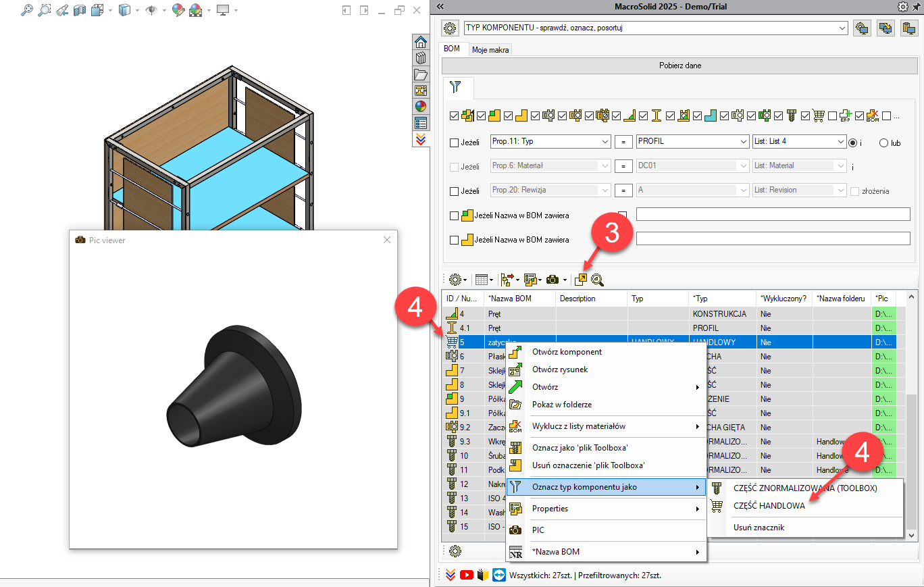Open the Appearances color-ball pane icon
This screenshot has width=924, height=587.
[421, 107]
